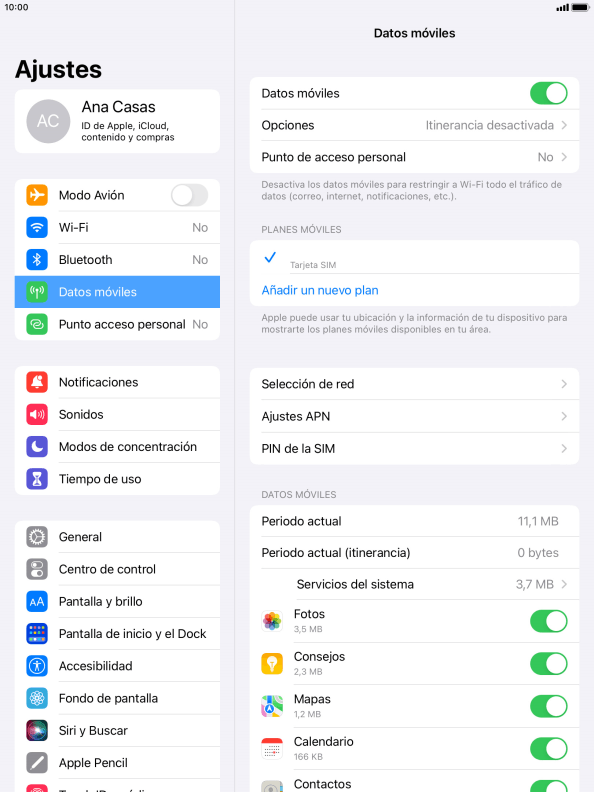
Task: Tap the Fotos app icon
Action: coord(272,621)
